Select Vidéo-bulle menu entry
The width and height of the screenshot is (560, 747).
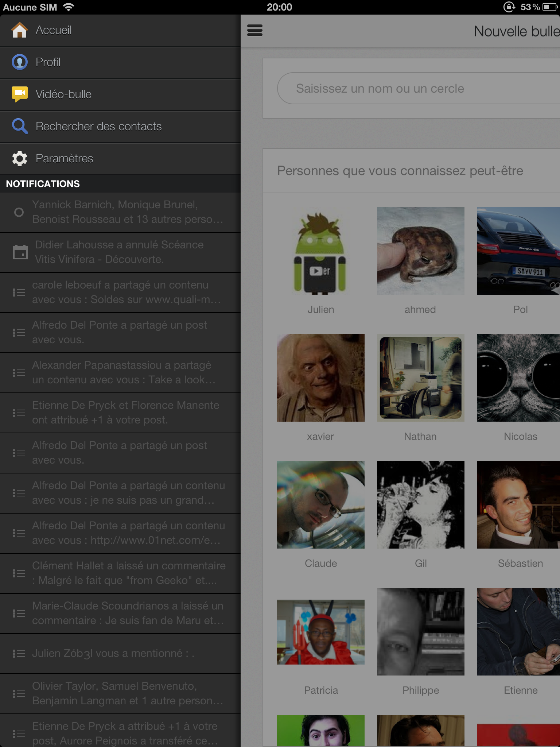pos(120,94)
